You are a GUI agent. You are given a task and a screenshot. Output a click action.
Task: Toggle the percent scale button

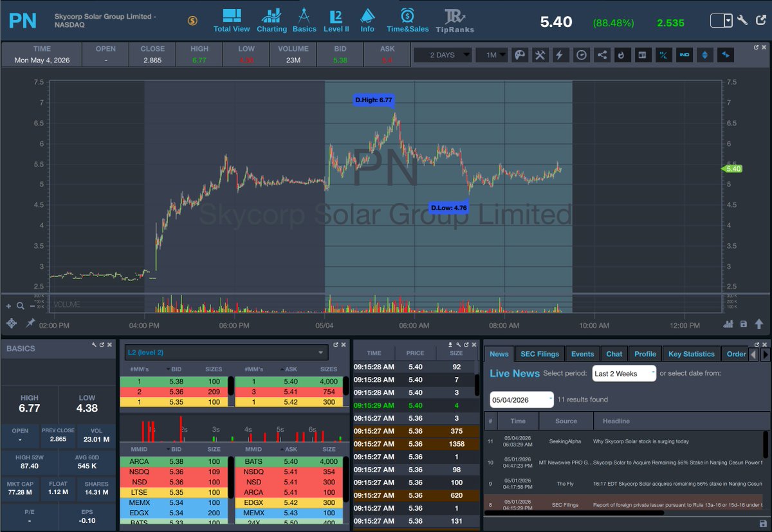click(x=663, y=55)
